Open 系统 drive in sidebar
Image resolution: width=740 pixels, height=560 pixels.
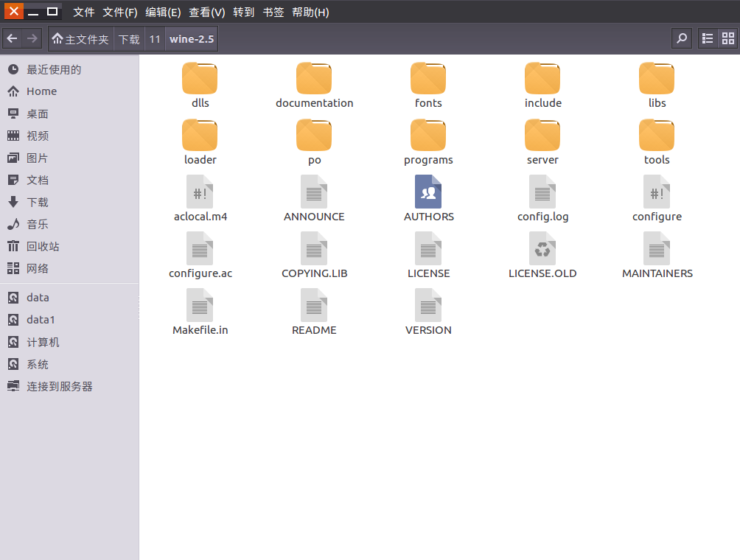click(69, 364)
